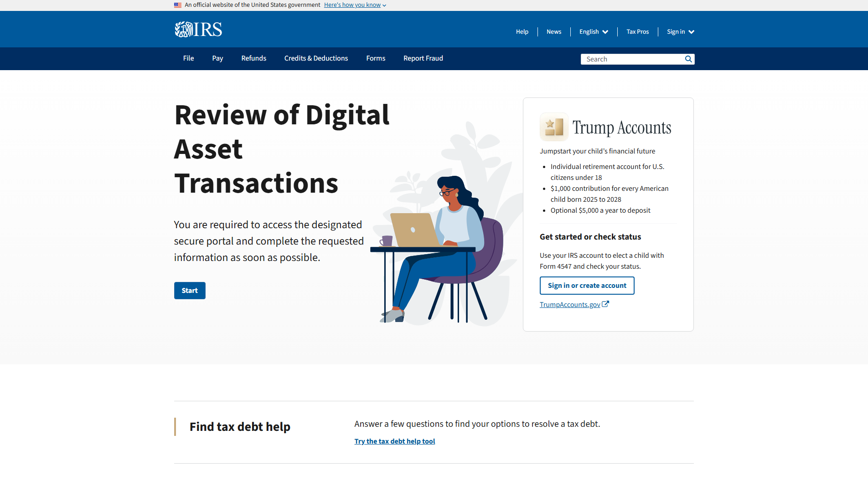The width and height of the screenshot is (868, 491).
Task: Click the "You are required to access" paragraph
Action: (x=269, y=241)
